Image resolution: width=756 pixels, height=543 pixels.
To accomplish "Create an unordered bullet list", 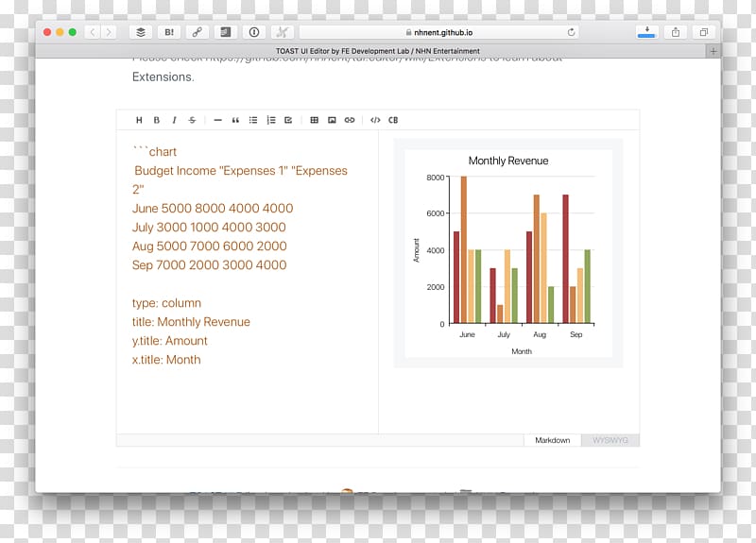I will tap(253, 120).
